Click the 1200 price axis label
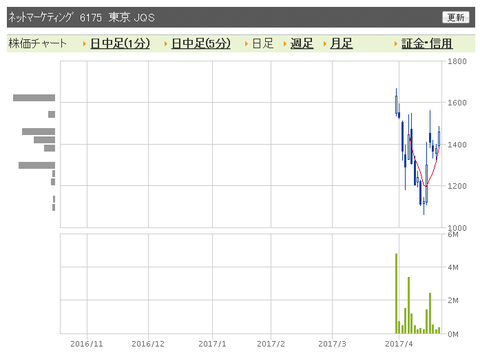Viewport: 480px width, 361px height. click(x=457, y=186)
